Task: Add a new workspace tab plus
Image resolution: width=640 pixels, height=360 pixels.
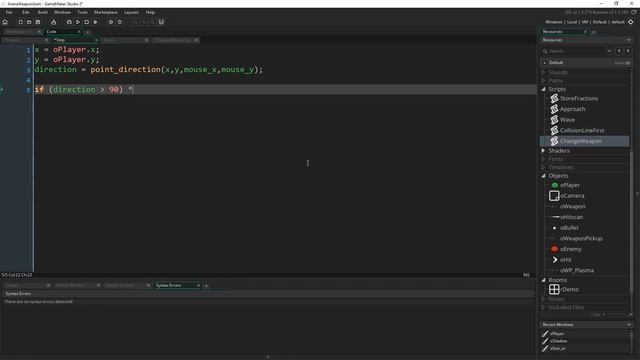Action: (x=87, y=32)
